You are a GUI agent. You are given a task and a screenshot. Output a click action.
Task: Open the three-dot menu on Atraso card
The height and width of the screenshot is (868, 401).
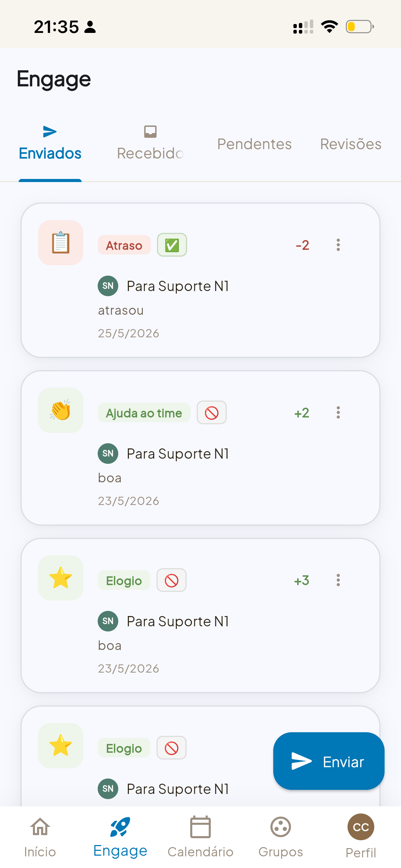coord(338,245)
